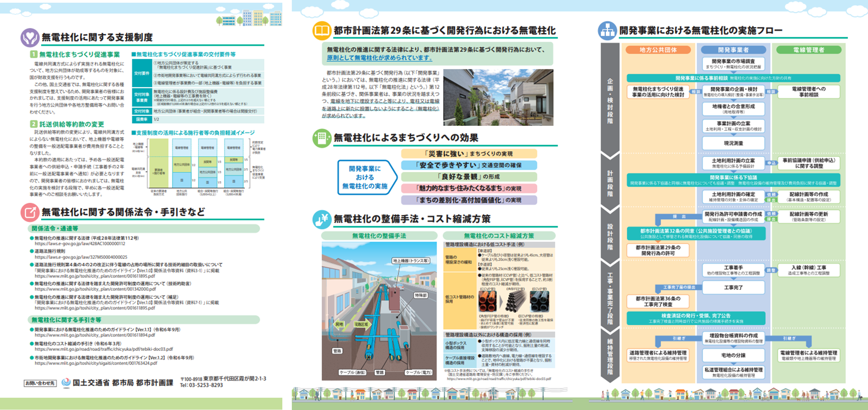Click the 「良好な景観」の形成 green bar

point(469,177)
